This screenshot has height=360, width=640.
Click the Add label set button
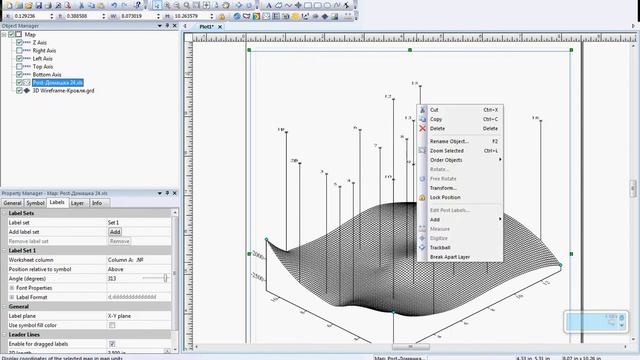click(x=115, y=232)
